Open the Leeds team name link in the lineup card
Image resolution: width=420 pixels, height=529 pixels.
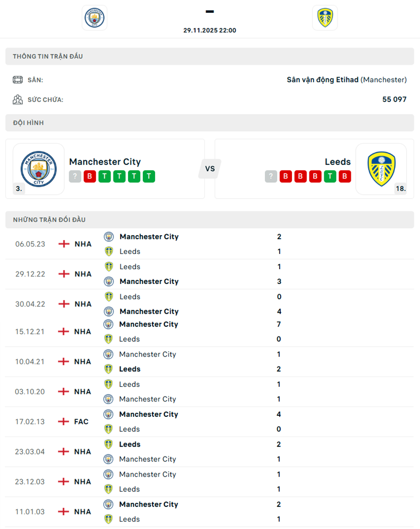click(x=337, y=162)
